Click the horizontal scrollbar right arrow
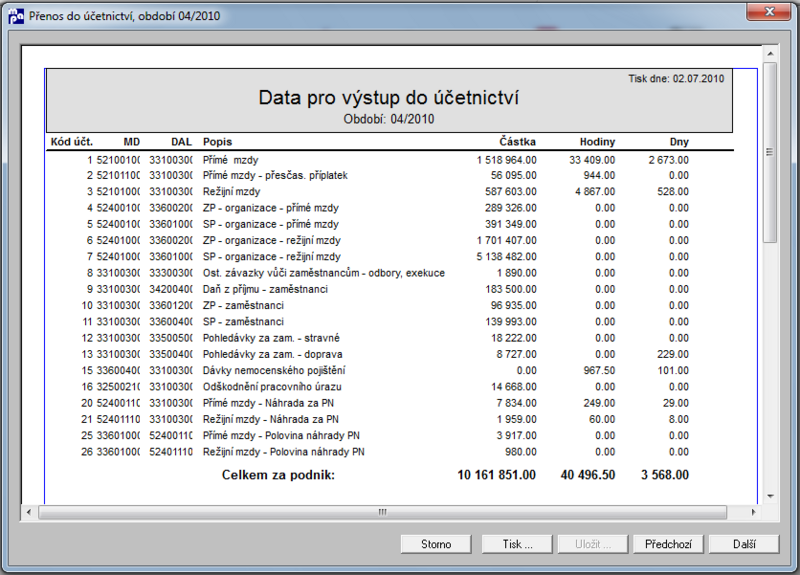The height and width of the screenshot is (575, 800). 754,512
